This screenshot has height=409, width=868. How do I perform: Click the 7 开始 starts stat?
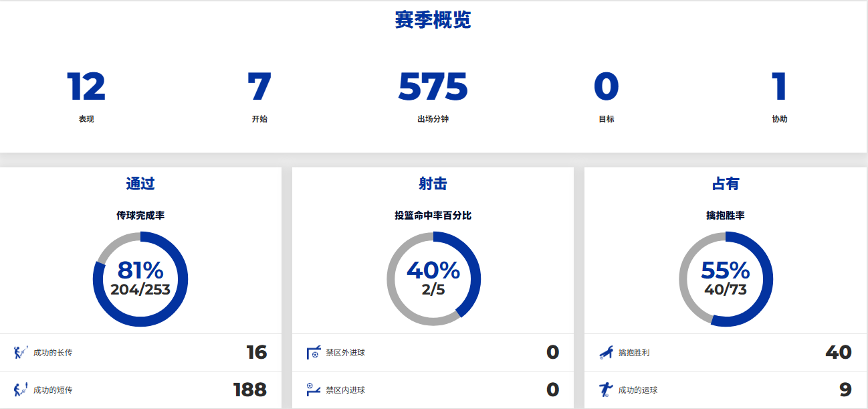259,87
